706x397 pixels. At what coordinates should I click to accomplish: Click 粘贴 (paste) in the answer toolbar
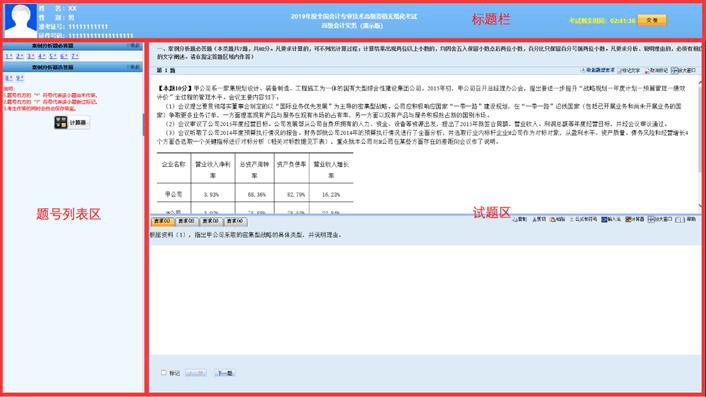pyautogui.click(x=558, y=219)
